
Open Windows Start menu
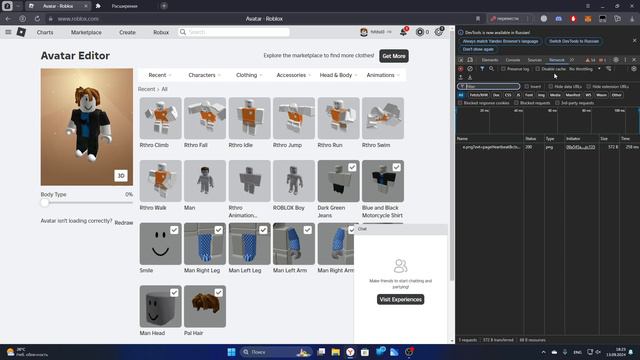click(x=231, y=352)
